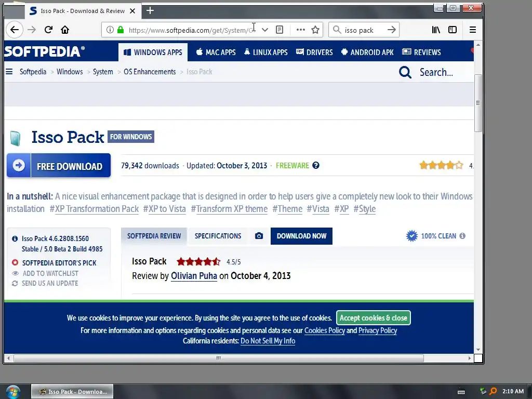532x399 pixels.
Task: Show address bar history dropdown arrow
Action: pos(265,30)
